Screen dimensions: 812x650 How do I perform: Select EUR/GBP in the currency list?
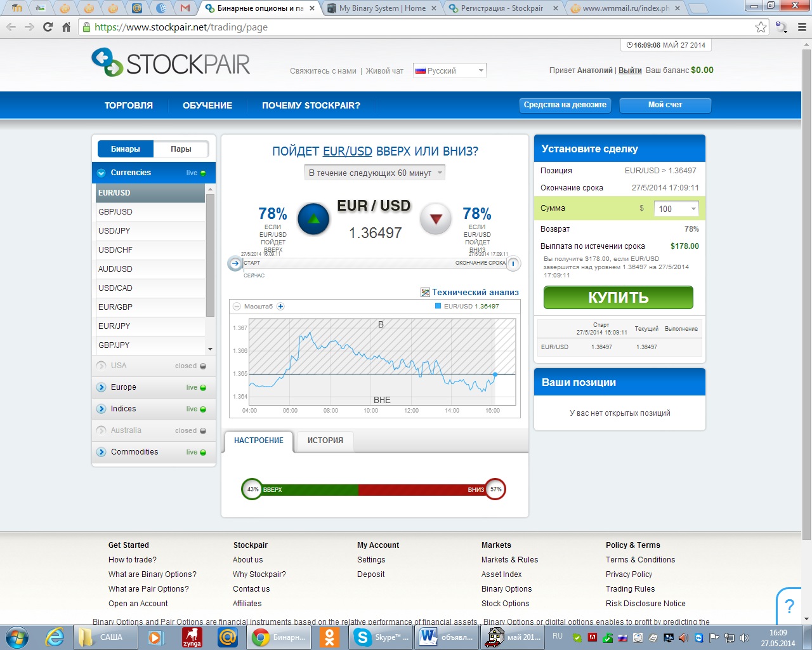(x=149, y=307)
